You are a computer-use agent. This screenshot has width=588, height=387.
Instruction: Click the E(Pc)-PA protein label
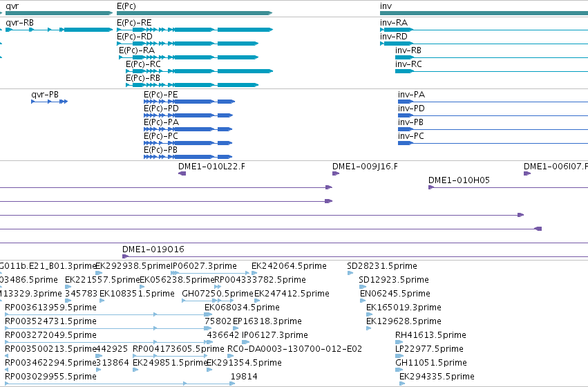point(161,122)
